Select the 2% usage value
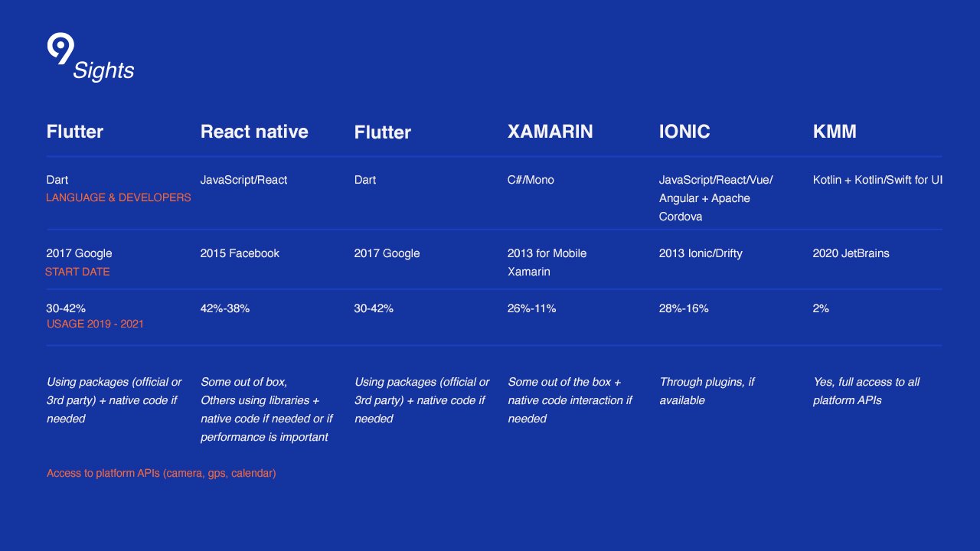Screen dimensions: 980x551 [x=821, y=308]
